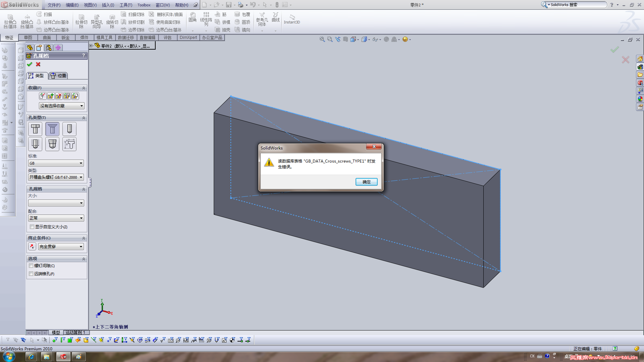Select the counterbore hole type icon

[x=35, y=129]
